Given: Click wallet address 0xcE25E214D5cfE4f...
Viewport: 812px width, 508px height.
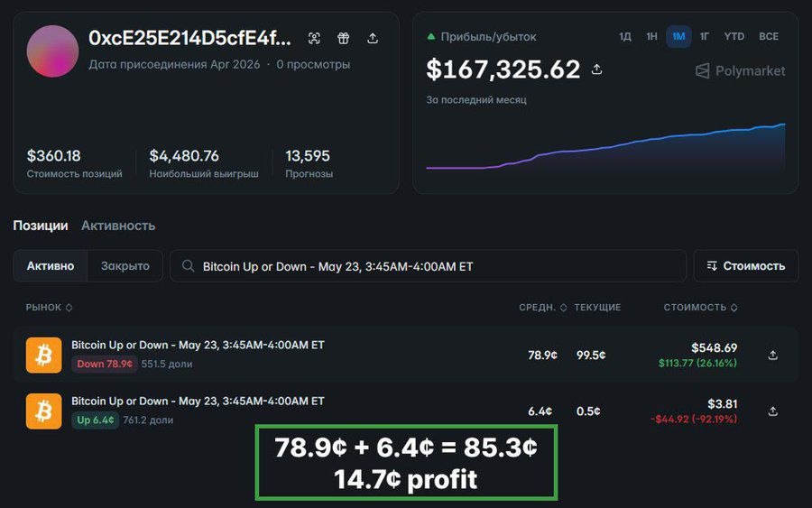Looking at the screenshot, I should click(189, 38).
